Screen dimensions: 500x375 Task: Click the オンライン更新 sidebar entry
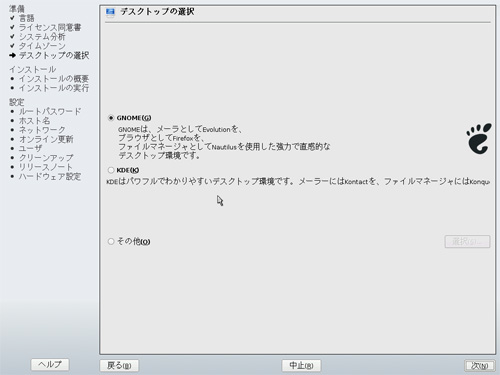tap(46, 139)
